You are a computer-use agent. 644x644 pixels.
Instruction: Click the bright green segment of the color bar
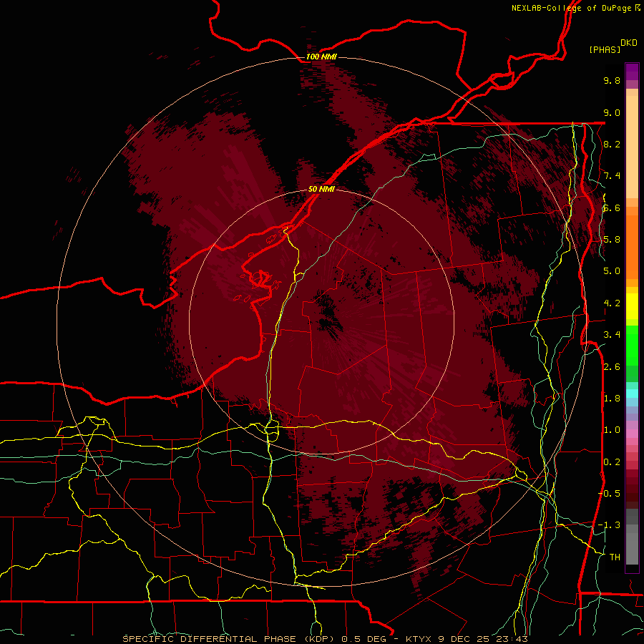coord(632,346)
